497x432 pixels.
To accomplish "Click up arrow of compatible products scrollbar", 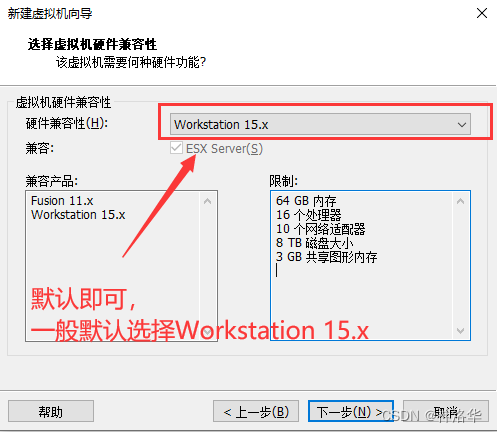I will click(x=208, y=201).
